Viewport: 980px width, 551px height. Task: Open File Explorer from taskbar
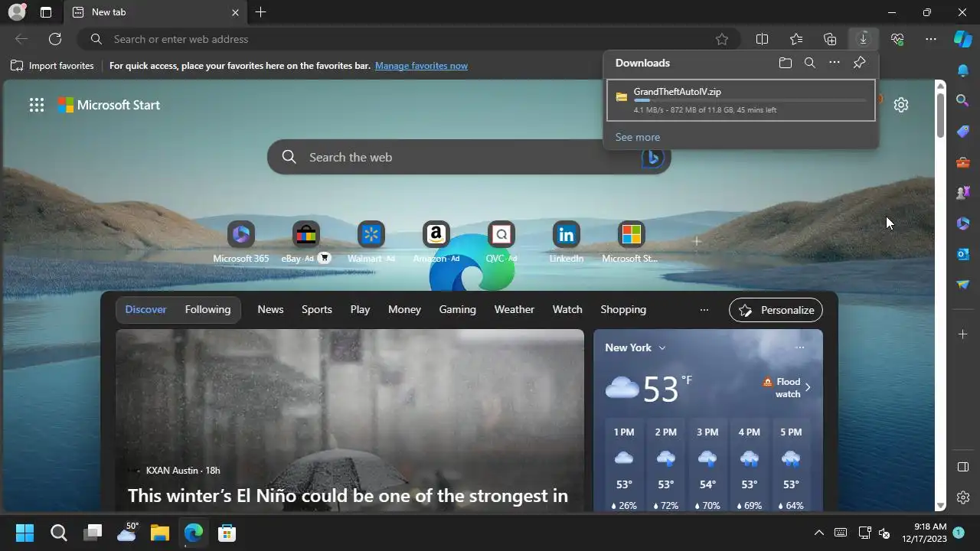(159, 533)
